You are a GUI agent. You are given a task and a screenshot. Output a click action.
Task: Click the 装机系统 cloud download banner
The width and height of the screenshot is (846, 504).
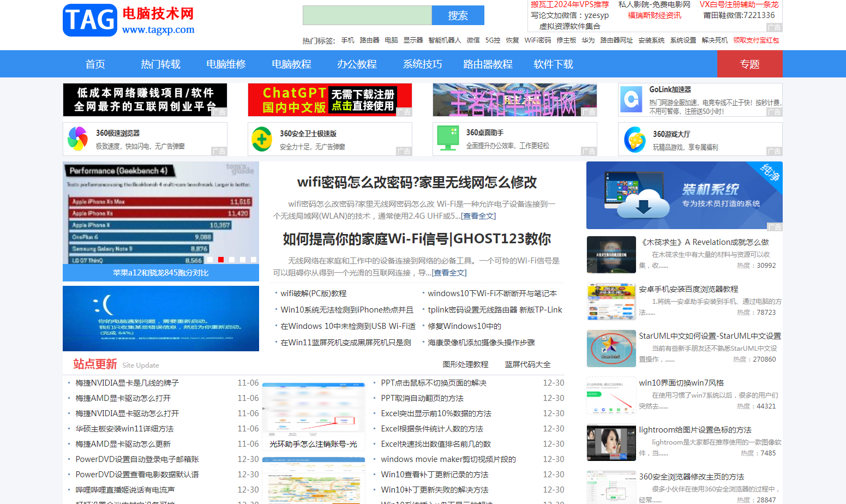684,195
